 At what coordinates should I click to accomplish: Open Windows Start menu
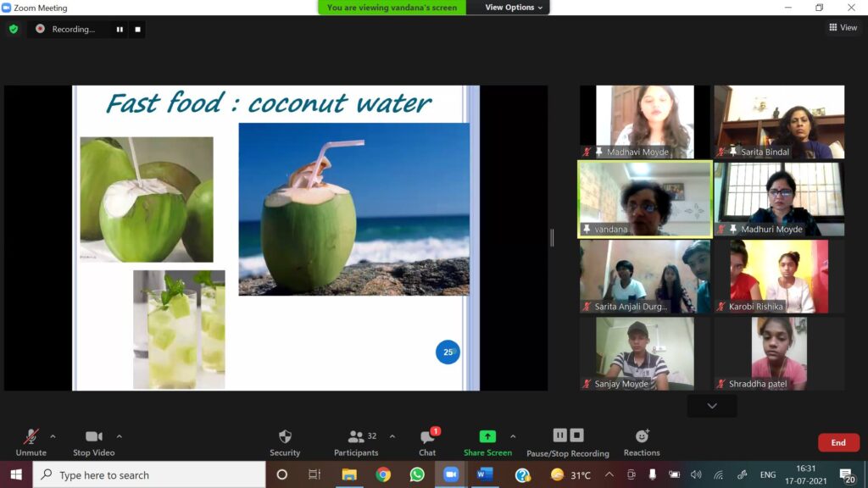tap(16, 474)
